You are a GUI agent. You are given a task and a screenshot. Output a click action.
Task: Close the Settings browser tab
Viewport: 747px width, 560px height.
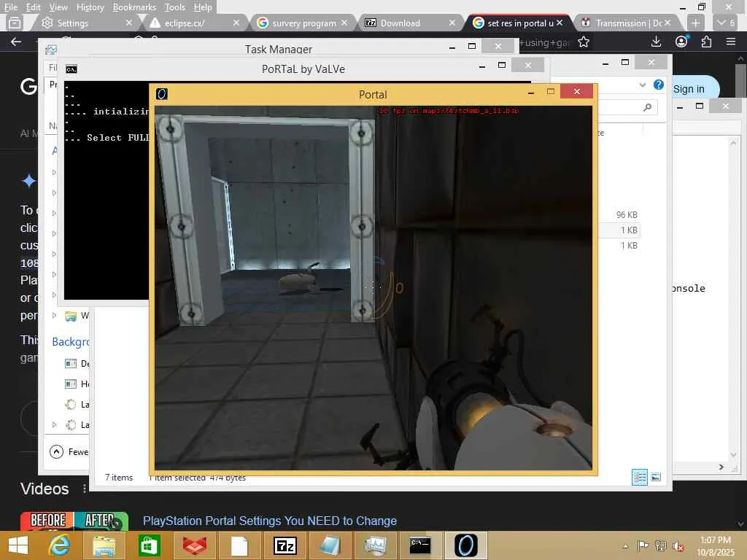[128, 23]
